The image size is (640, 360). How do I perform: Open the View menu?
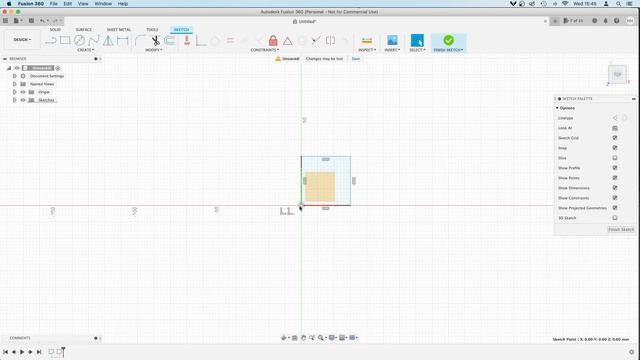pyautogui.click(x=83, y=4)
